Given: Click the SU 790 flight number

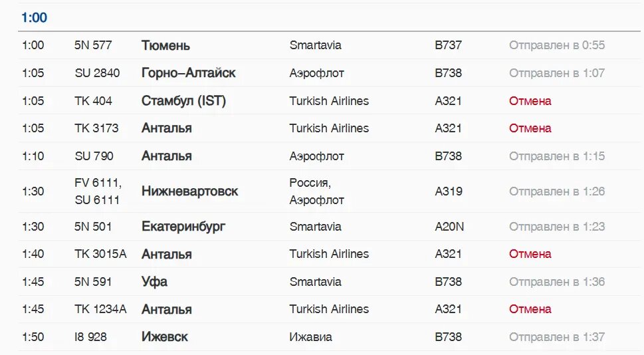Looking at the screenshot, I should pos(94,156).
